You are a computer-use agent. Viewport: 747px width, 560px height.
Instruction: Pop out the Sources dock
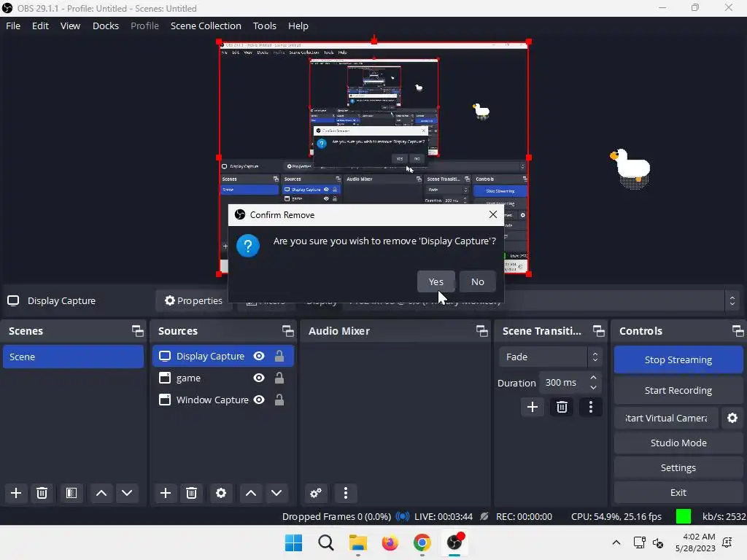click(287, 331)
